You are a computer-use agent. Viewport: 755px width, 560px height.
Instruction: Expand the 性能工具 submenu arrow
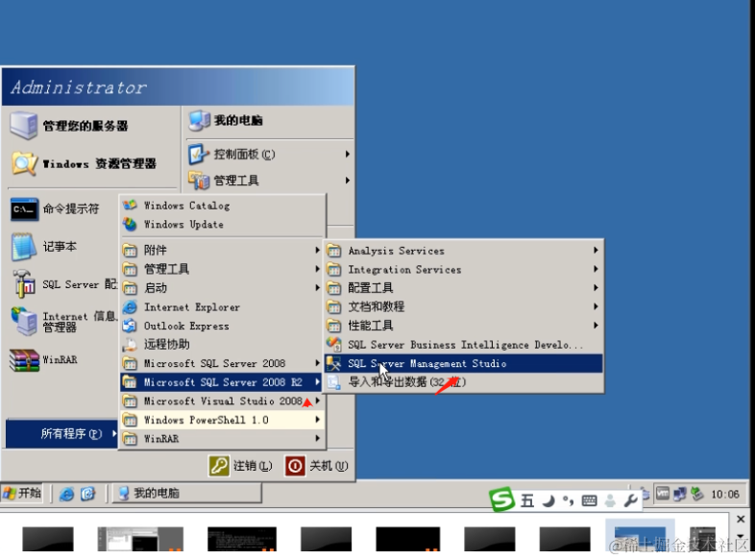596,326
